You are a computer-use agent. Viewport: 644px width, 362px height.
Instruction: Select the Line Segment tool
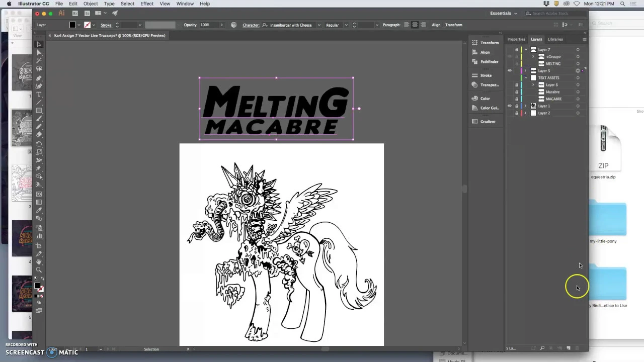(39, 103)
